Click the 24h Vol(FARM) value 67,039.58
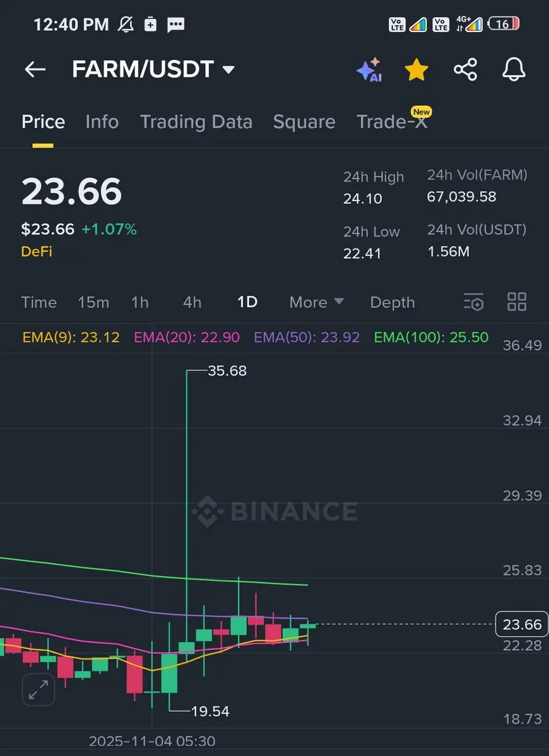Screen dimensions: 549x756 (461, 197)
